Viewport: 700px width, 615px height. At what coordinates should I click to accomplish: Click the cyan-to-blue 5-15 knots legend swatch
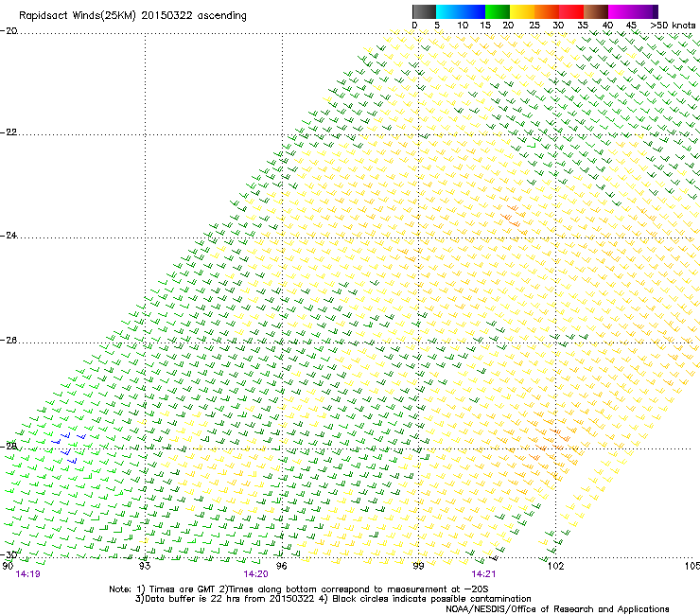click(x=461, y=11)
